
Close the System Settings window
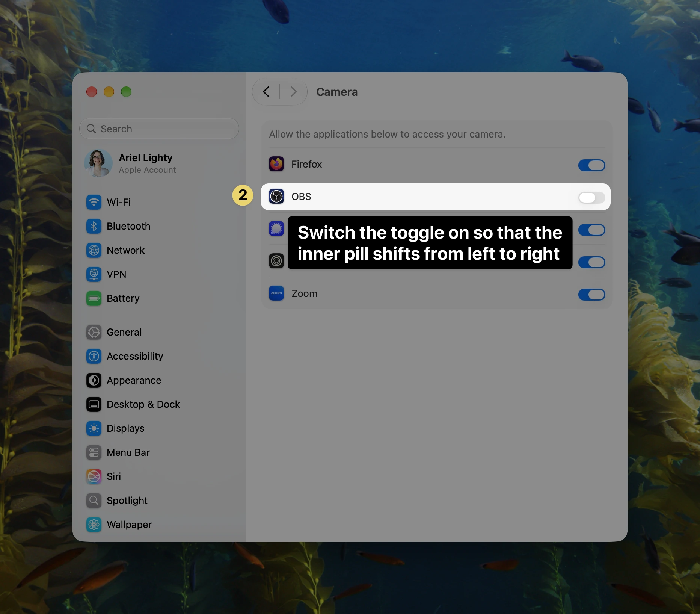(x=92, y=92)
